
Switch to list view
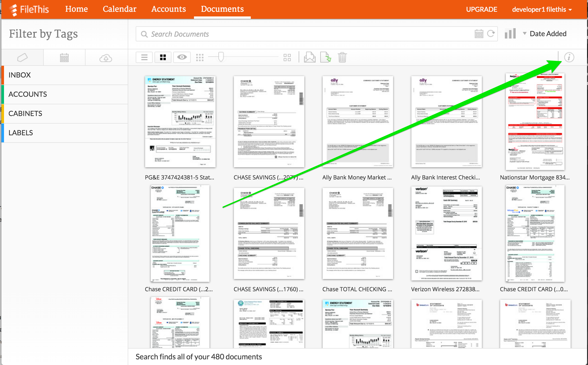click(144, 58)
